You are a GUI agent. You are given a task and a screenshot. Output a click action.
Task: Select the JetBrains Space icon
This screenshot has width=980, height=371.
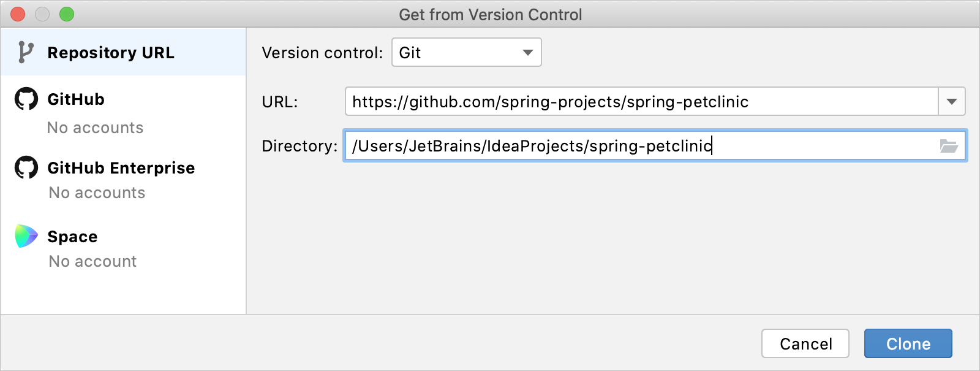pos(25,236)
